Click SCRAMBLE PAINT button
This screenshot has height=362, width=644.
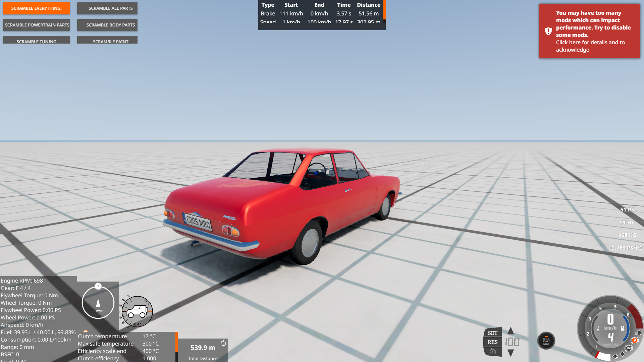107,40
